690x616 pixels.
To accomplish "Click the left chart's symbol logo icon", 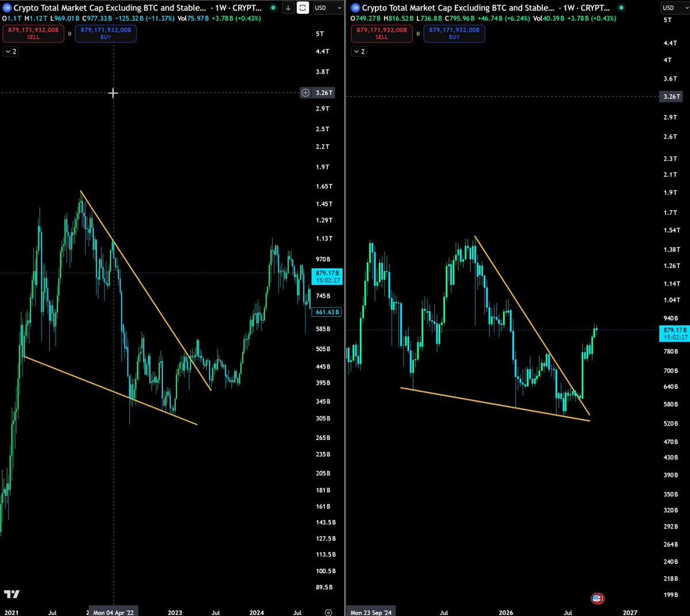I will pos(7,8).
